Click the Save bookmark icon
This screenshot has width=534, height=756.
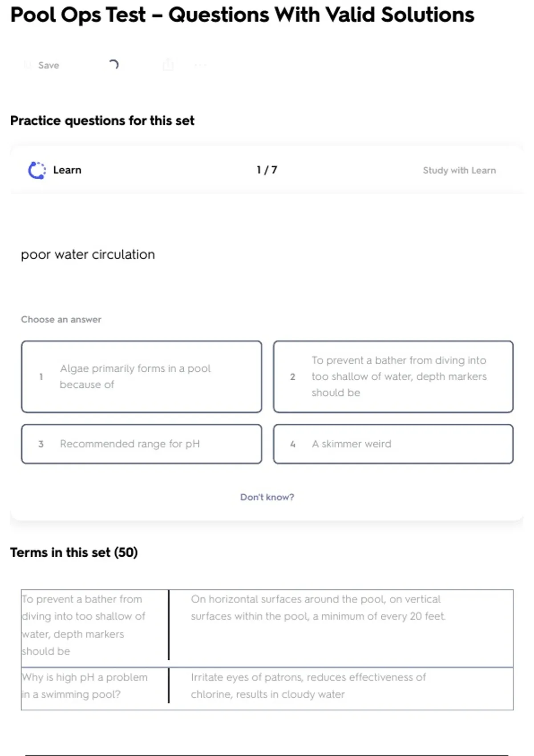[28, 65]
